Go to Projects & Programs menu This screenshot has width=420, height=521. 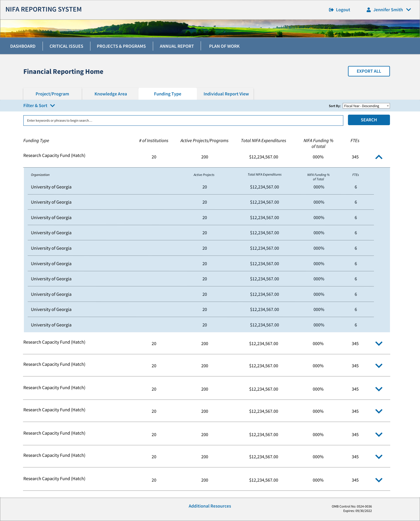tap(121, 46)
